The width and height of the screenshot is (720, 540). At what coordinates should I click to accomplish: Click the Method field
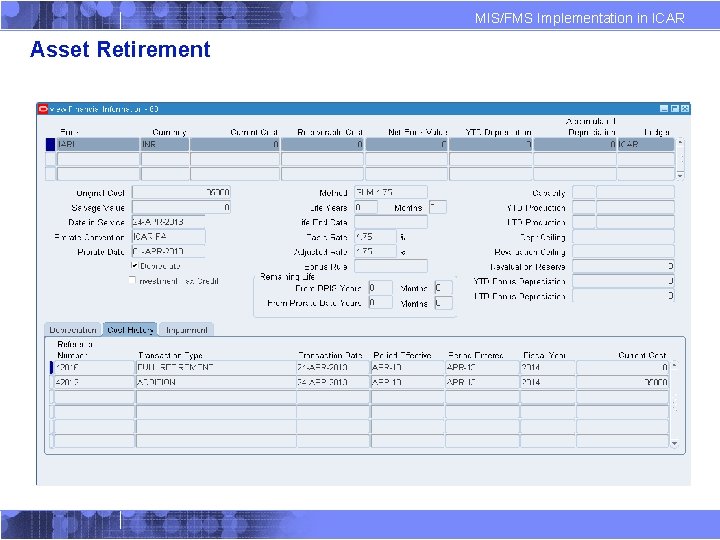click(x=391, y=192)
